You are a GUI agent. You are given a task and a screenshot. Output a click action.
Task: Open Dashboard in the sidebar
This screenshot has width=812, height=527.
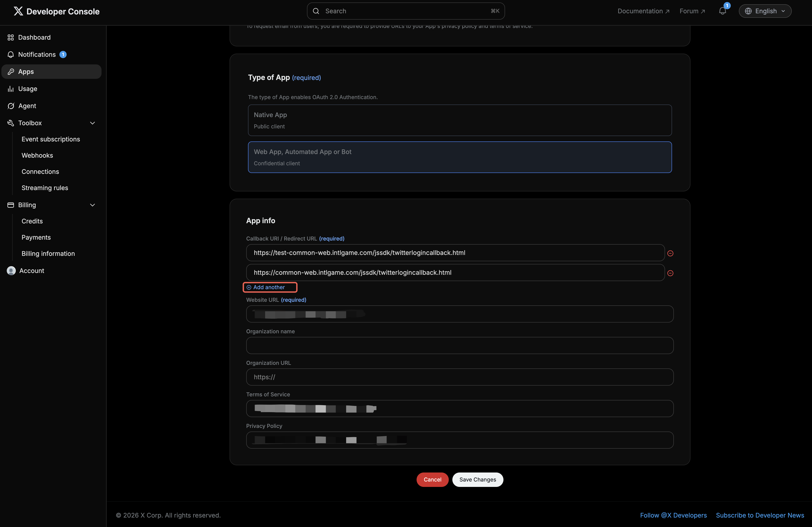coord(51,37)
